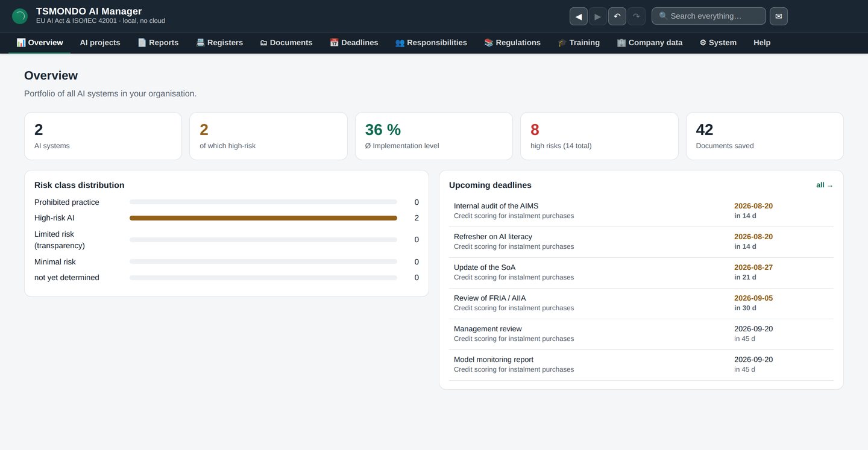Click the 2026-08-27 deadline date
This screenshot has width=868, height=450.
[753, 267]
